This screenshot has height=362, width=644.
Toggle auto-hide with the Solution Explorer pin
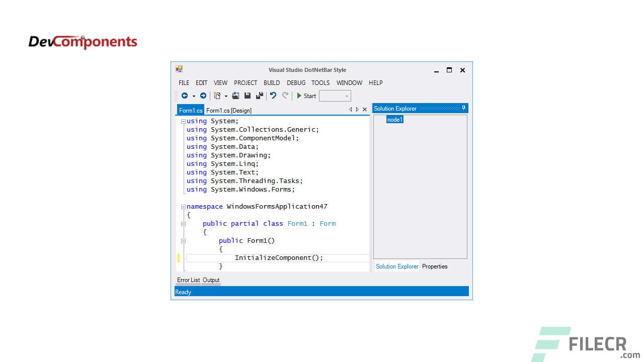coord(463,108)
